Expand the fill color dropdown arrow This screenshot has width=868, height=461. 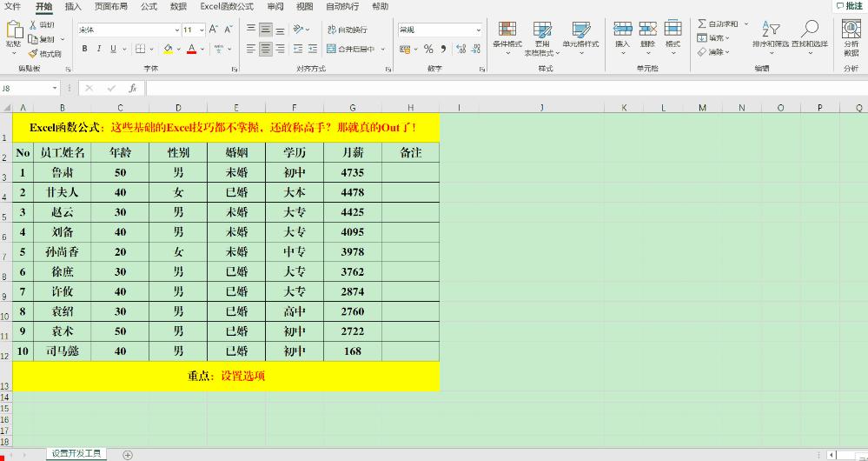tap(179, 49)
